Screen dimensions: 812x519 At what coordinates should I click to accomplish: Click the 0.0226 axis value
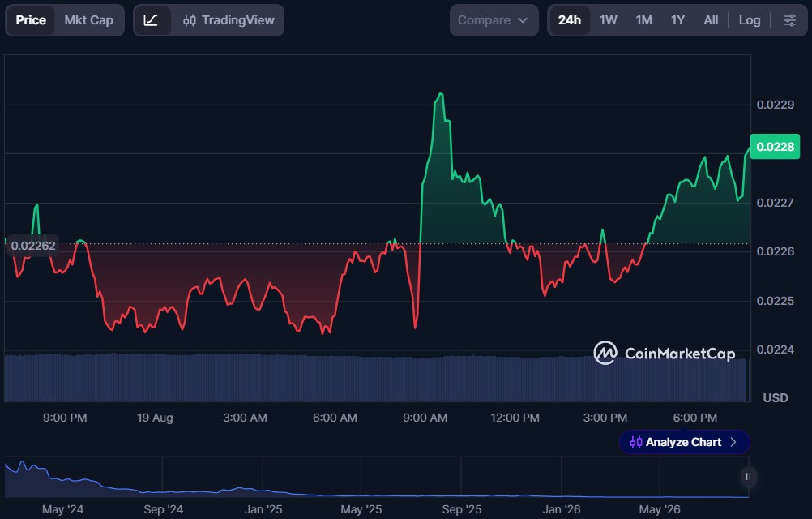pos(775,251)
